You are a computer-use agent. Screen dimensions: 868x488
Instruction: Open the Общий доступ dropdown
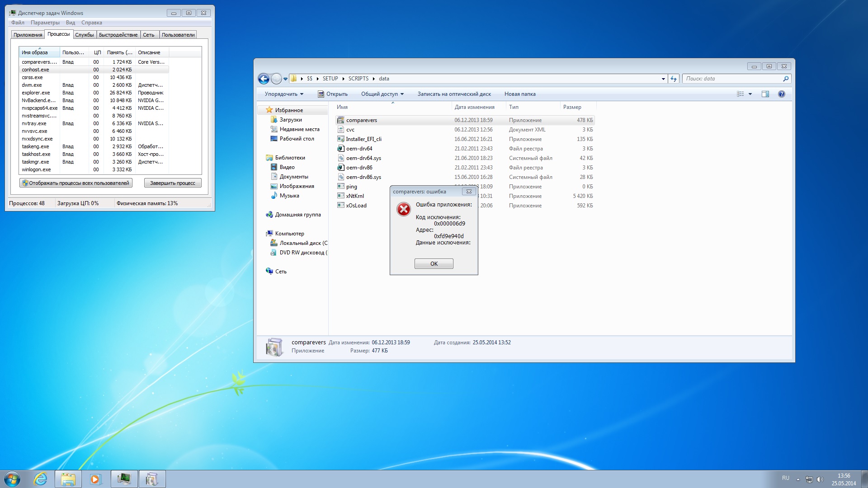(x=382, y=94)
